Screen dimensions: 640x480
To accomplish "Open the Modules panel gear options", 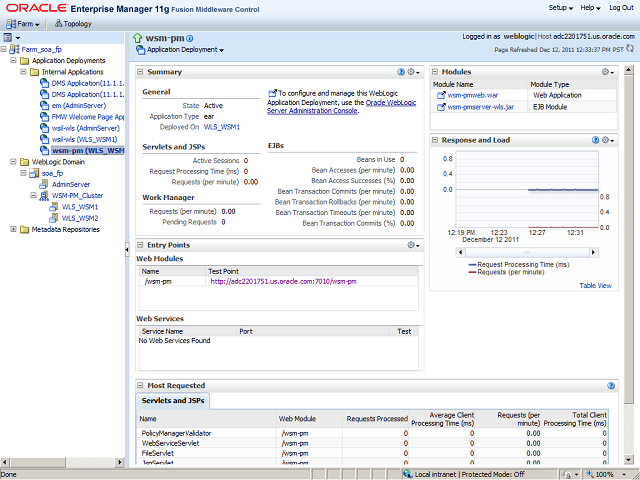I will [608, 72].
